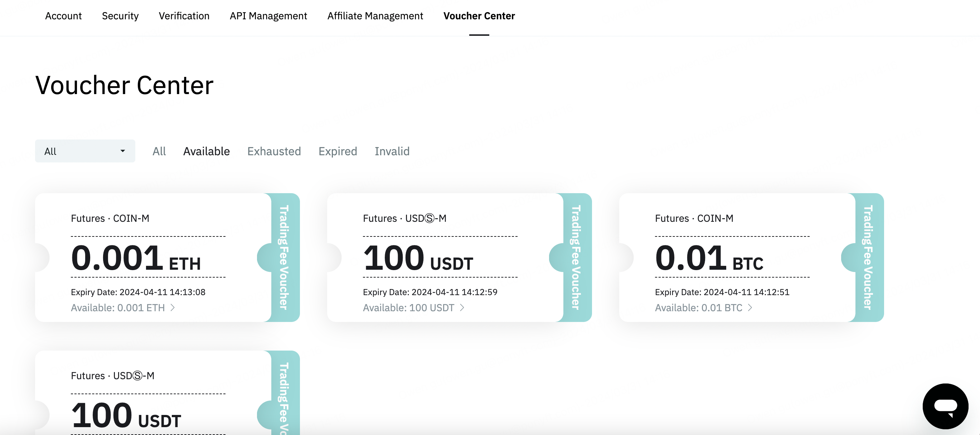Select the 0.01 BTC voucher amount
Screen dimensions: 980x435
(x=709, y=258)
